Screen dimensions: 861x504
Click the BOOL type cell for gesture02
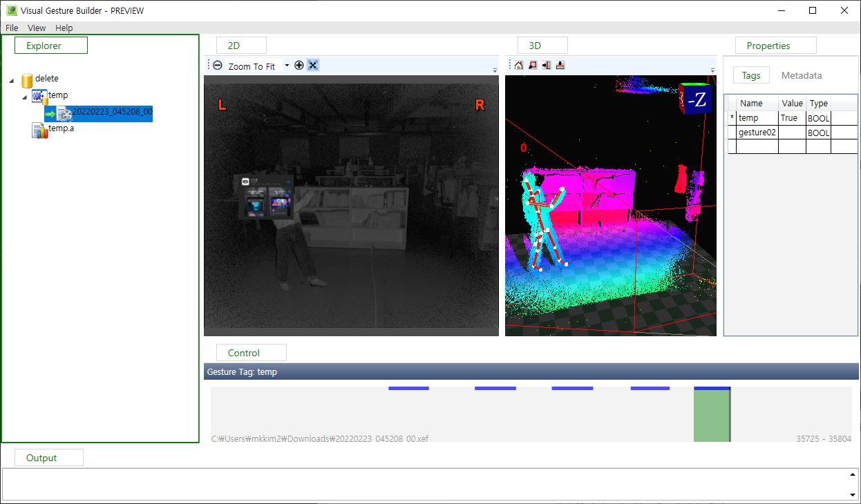818,133
